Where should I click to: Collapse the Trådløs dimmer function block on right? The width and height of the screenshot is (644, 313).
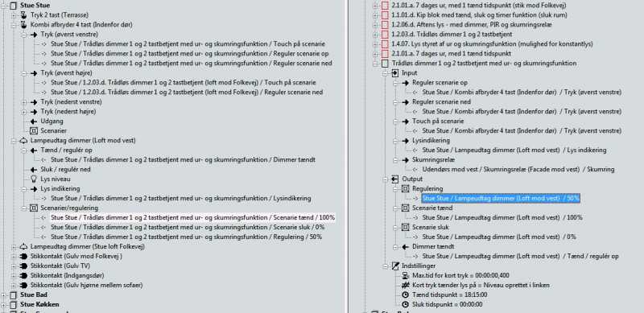[x=375, y=64]
